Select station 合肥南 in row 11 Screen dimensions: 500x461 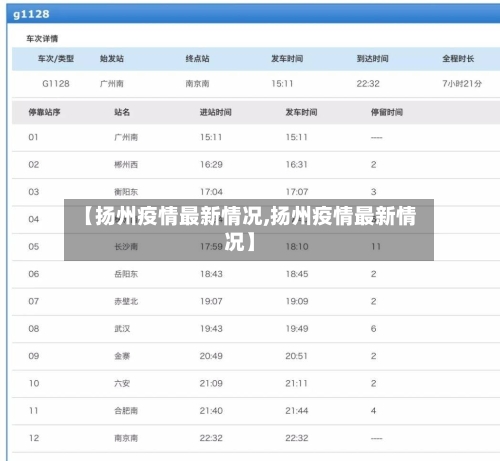(126, 410)
